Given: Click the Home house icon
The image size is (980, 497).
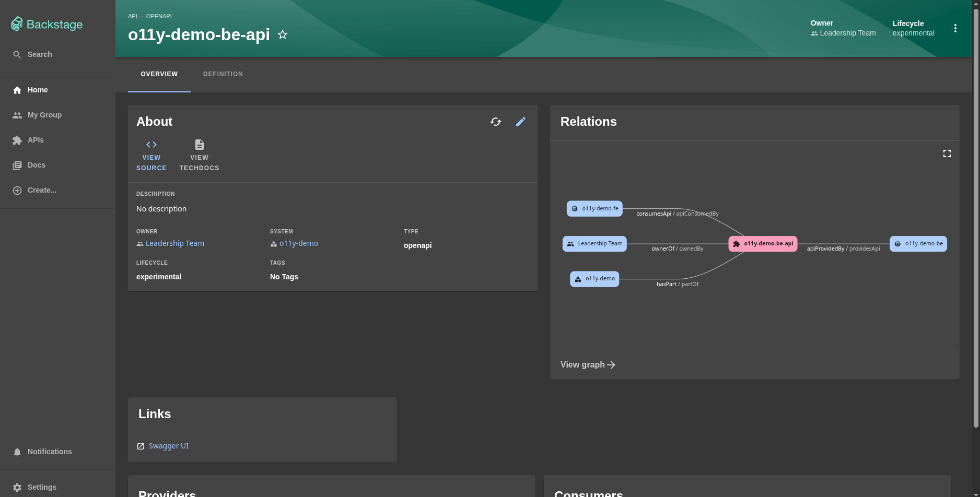Looking at the screenshot, I should coord(17,90).
